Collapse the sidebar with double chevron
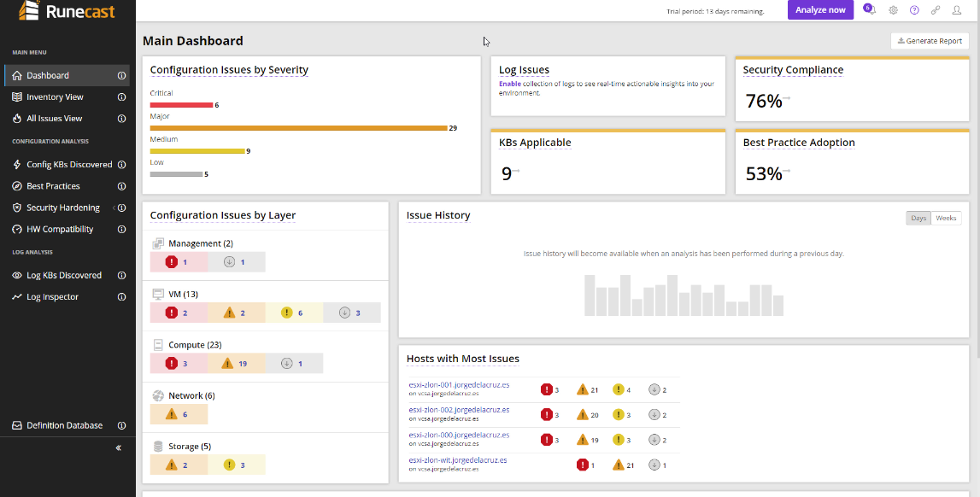 coord(118,447)
